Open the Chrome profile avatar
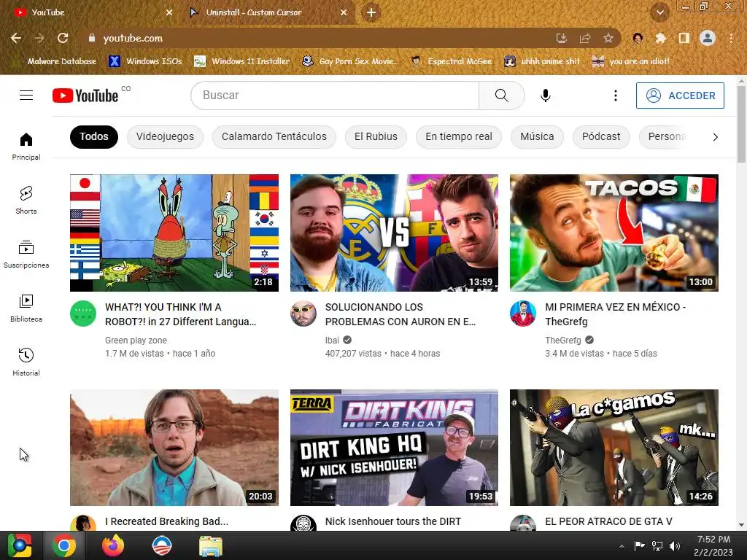 [708, 38]
